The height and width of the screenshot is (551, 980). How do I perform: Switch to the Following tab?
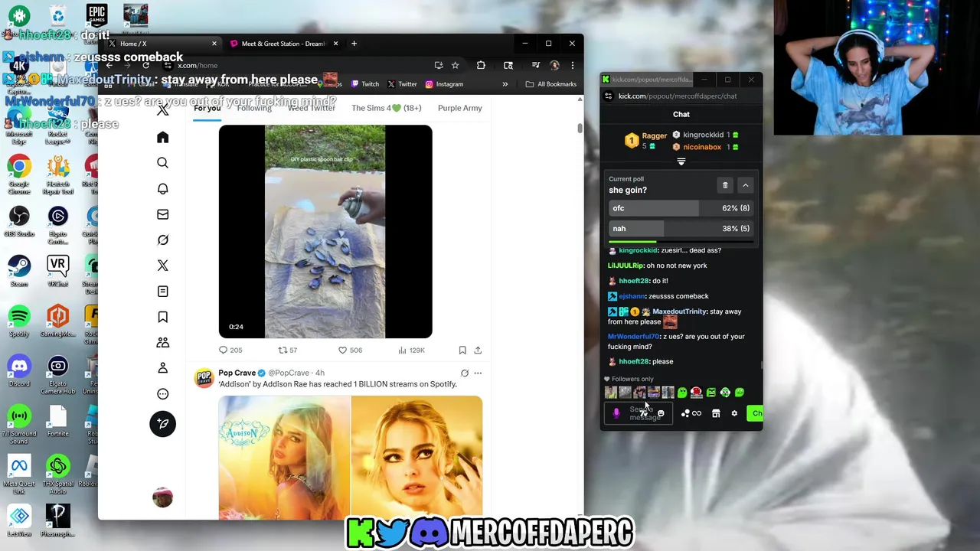[x=254, y=108]
